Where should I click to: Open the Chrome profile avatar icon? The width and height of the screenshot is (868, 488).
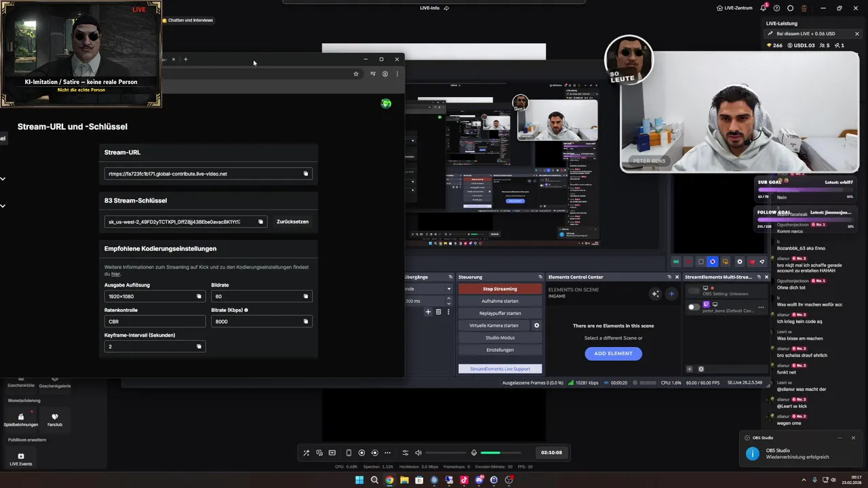coord(384,74)
